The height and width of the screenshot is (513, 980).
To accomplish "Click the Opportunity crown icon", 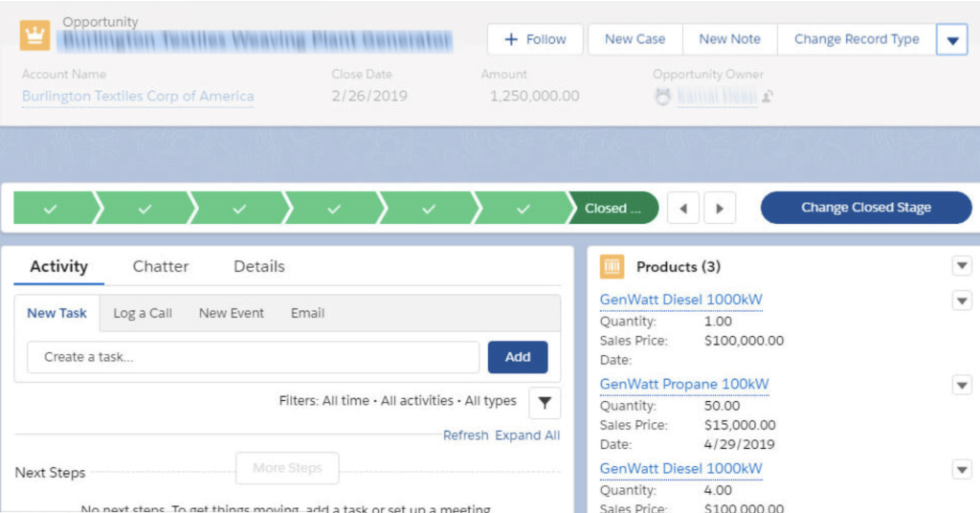I will [x=35, y=35].
